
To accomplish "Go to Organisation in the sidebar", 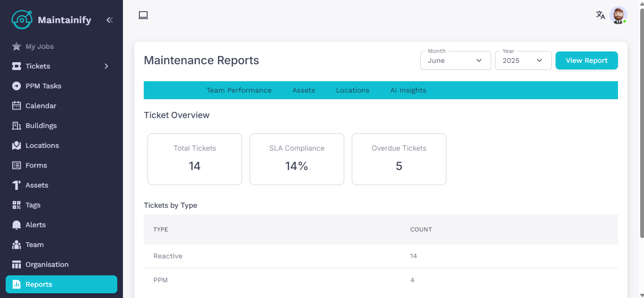I will click(47, 264).
